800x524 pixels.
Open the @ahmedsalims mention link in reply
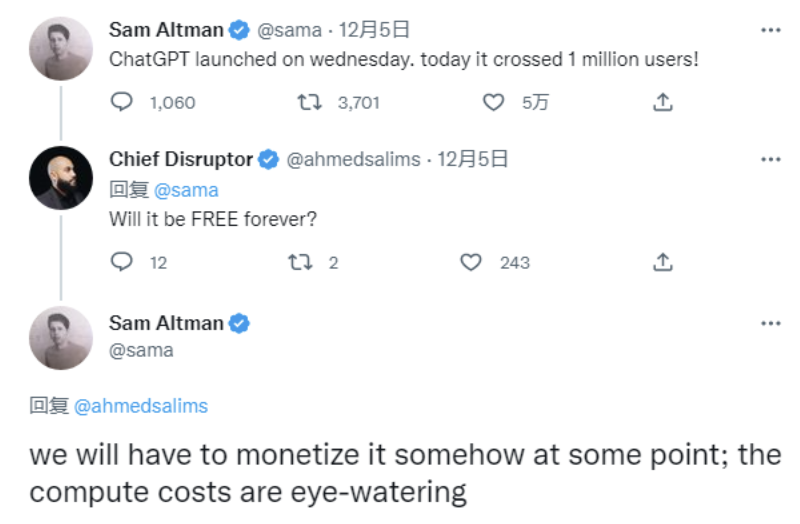pyautogui.click(x=141, y=405)
